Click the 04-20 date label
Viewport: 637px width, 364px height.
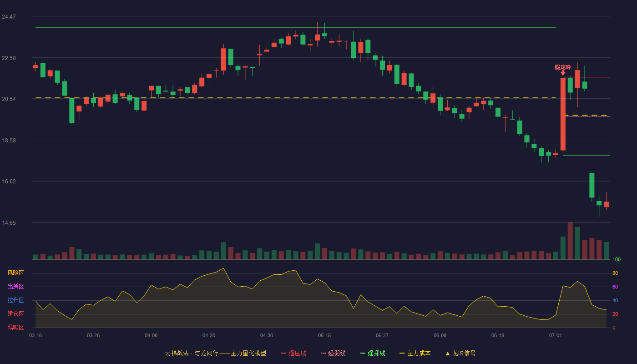209,335
